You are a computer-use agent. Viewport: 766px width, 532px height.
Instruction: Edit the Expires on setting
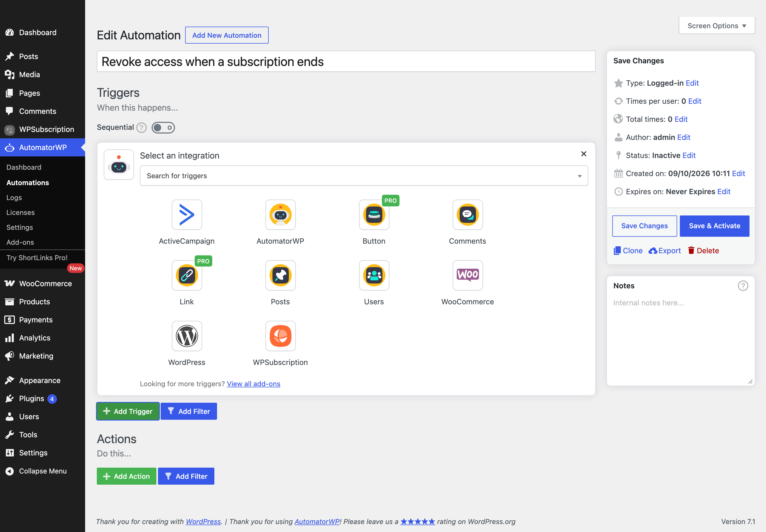(724, 192)
